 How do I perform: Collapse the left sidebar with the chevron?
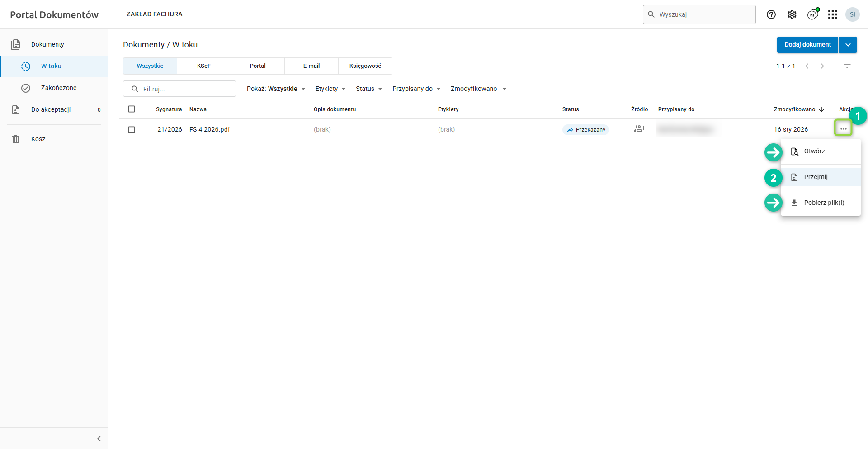pyautogui.click(x=99, y=439)
